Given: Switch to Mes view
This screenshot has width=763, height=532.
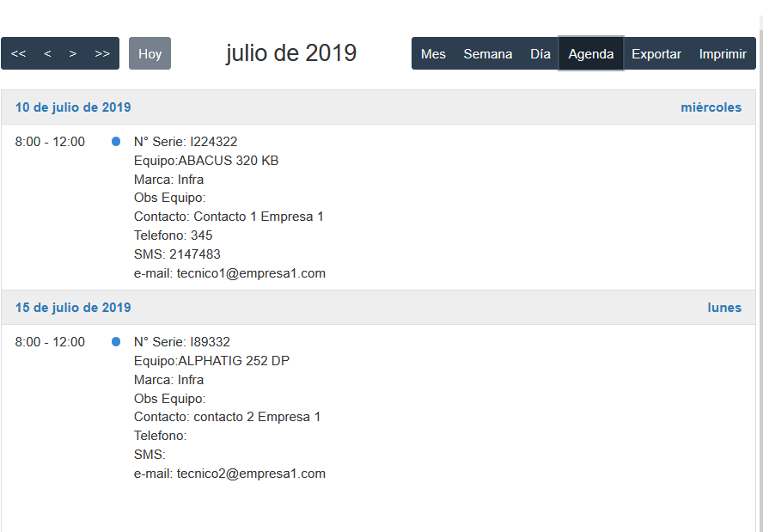Looking at the screenshot, I should pos(433,53).
